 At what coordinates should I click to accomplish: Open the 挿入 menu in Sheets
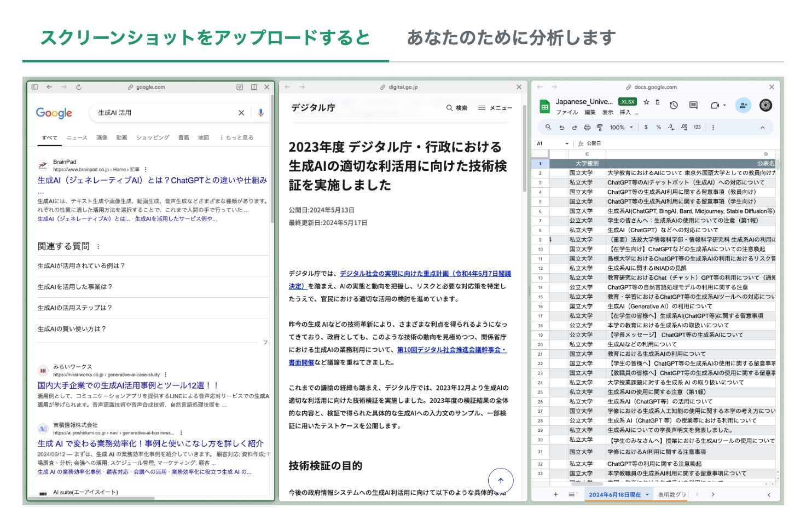625,112
